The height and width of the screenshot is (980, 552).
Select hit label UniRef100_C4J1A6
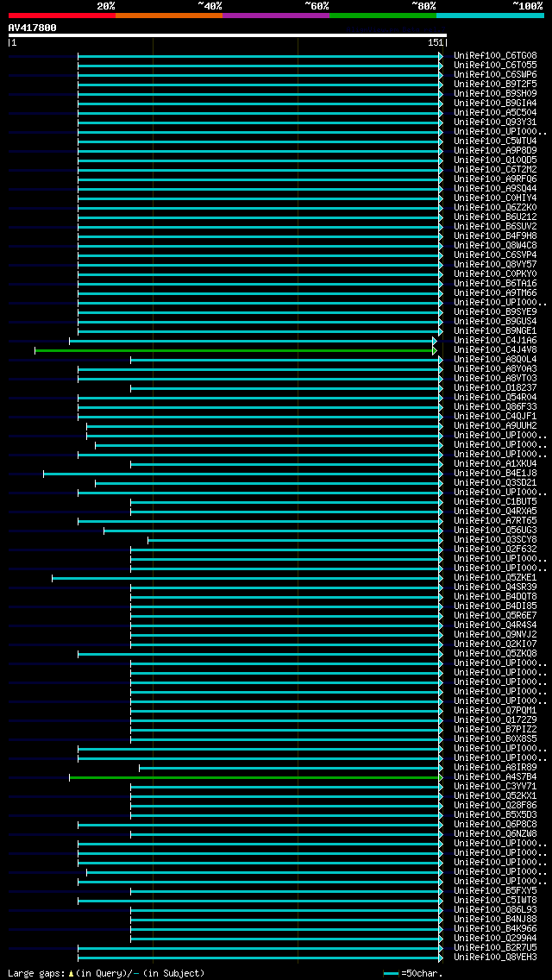coord(495,341)
